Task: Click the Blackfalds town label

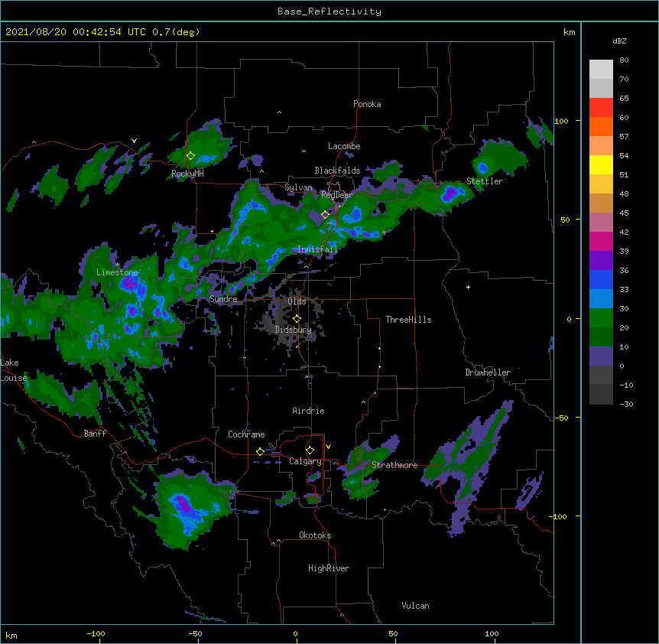Action: pyautogui.click(x=337, y=171)
